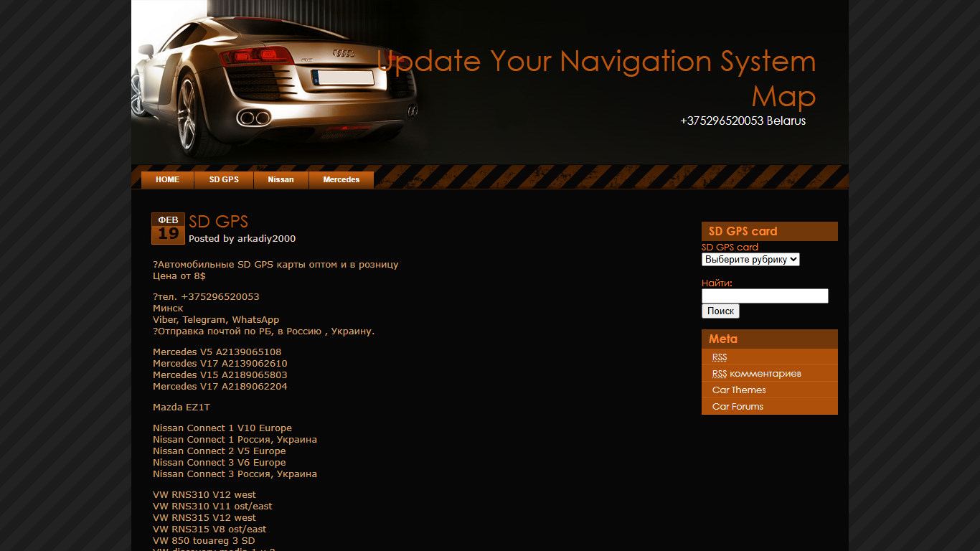Image resolution: width=980 pixels, height=551 pixels.
Task: Expand the 'Выберите рубрику' category dropdown
Action: click(750, 260)
